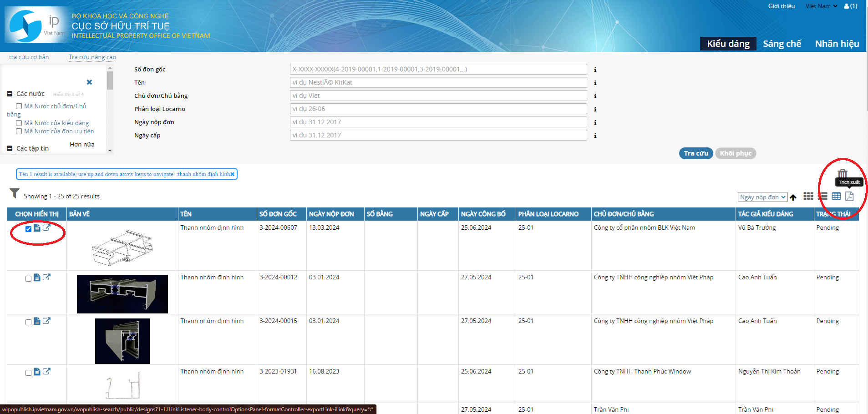Open the tra cứu cơ bản link
The height and width of the screenshot is (414, 868).
tap(29, 57)
